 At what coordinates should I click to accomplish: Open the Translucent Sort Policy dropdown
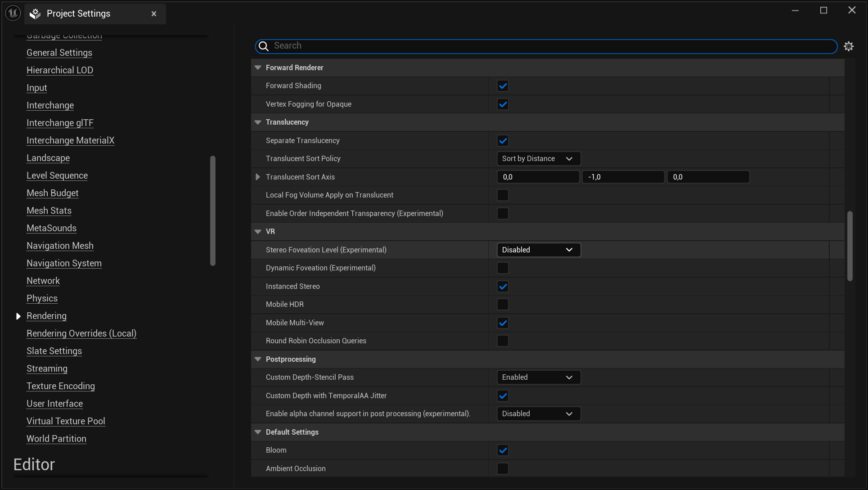538,158
